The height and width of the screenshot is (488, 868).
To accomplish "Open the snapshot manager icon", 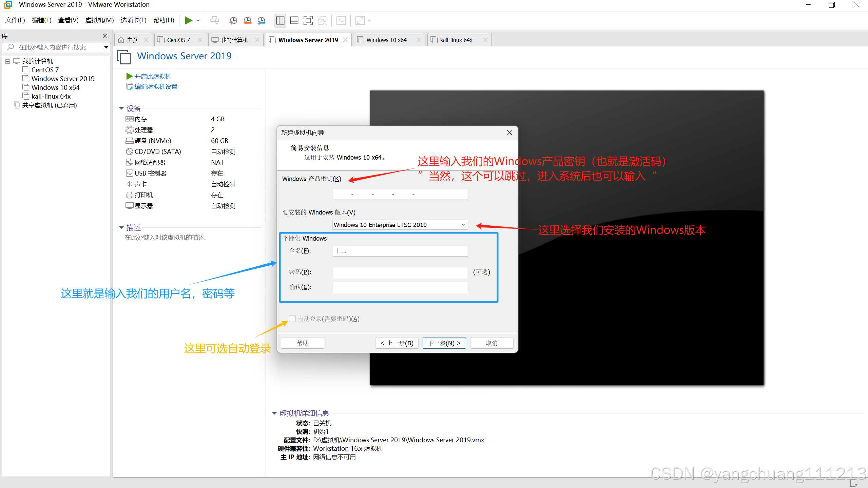I will 261,21.
